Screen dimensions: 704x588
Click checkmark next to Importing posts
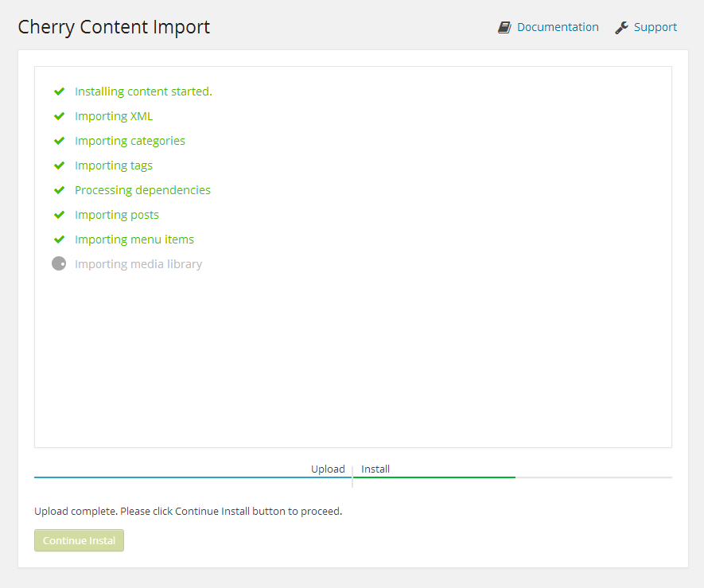(60, 215)
